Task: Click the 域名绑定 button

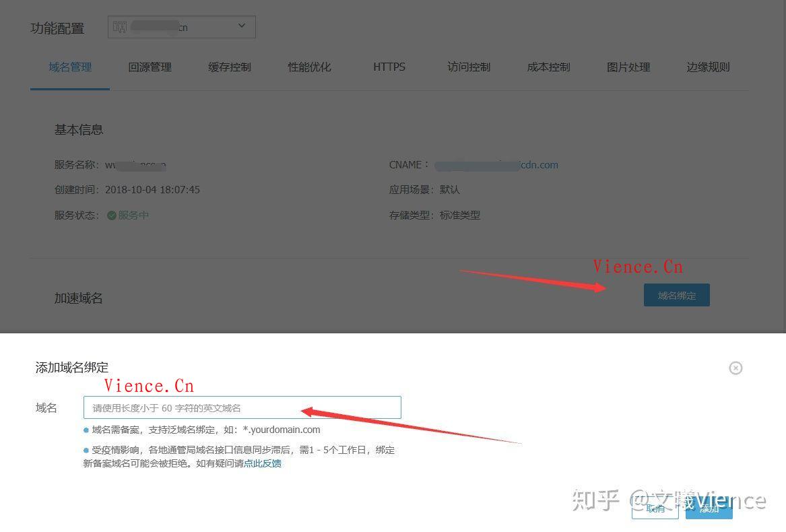Action: [676, 295]
